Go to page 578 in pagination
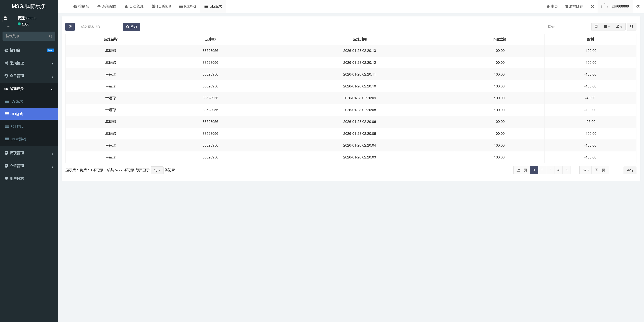The image size is (644, 322). point(585,170)
